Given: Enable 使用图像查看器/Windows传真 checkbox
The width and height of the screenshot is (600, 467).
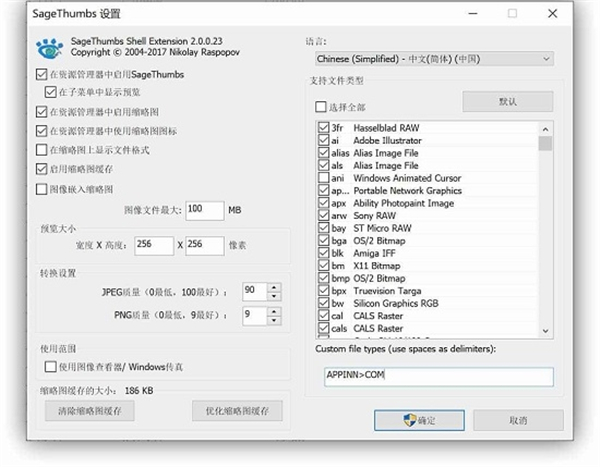Looking at the screenshot, I should pyautogui.click(x=51, y=367).
